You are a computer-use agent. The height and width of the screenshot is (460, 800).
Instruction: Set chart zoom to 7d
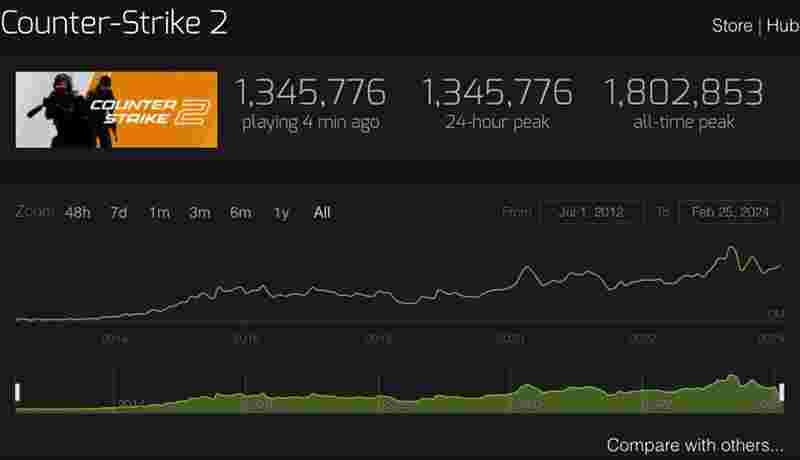coord(119,212)
